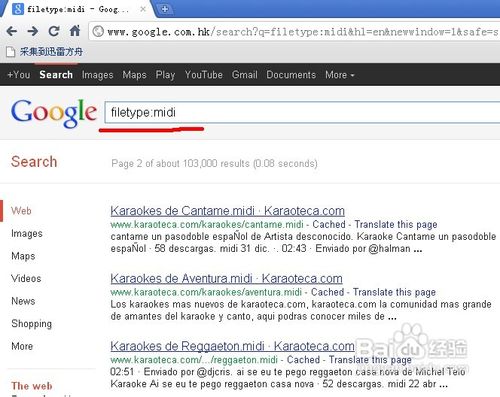
Task: Open Cached link for reggaeton.midi result
Action: click(x=303, y=360)
